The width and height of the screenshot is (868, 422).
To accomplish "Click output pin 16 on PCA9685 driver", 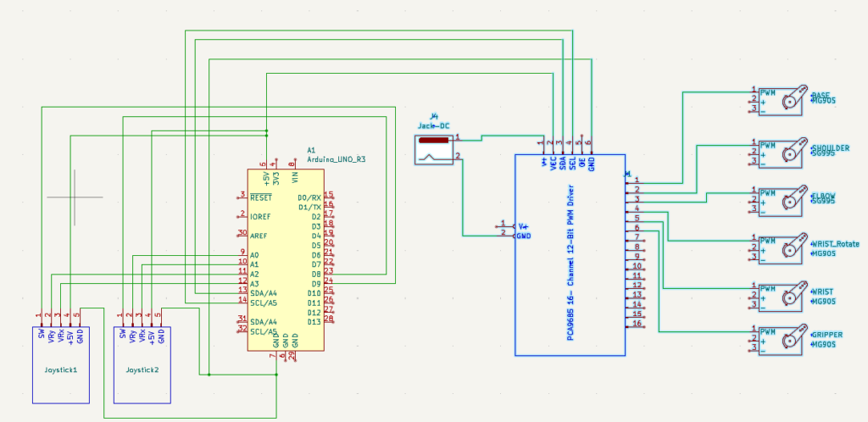I will 636,325.
